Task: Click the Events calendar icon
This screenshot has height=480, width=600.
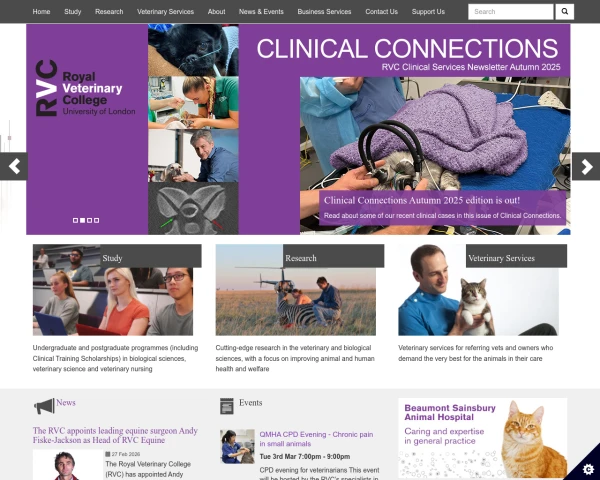Action: [227, 406]
